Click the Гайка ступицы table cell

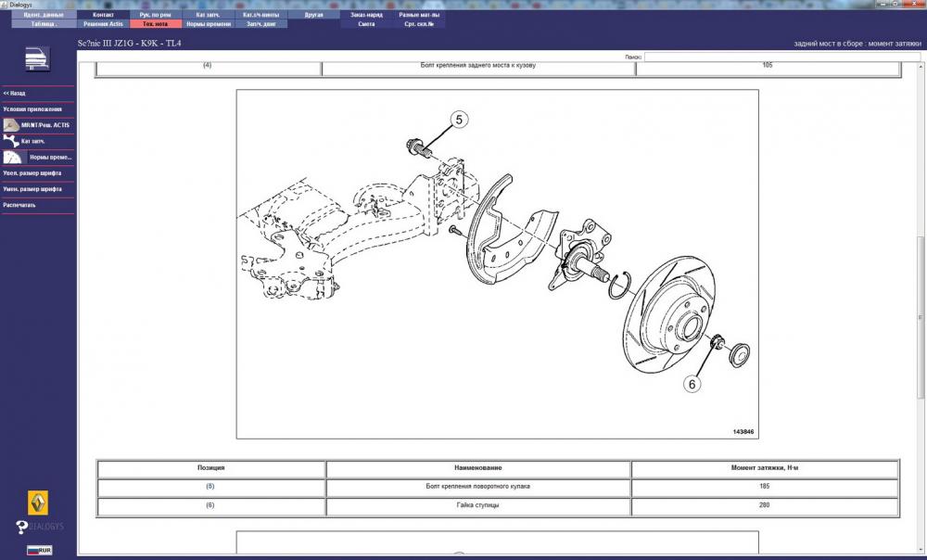coord(477,505)
